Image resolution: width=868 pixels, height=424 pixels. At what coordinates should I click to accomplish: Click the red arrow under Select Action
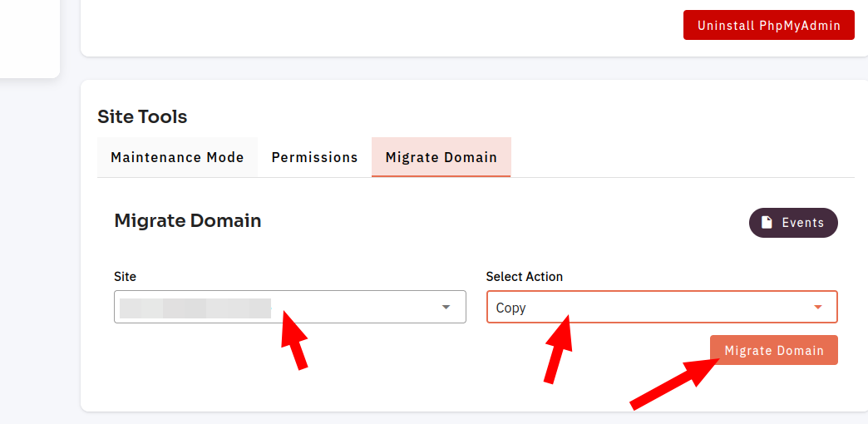tap(558, 348)
